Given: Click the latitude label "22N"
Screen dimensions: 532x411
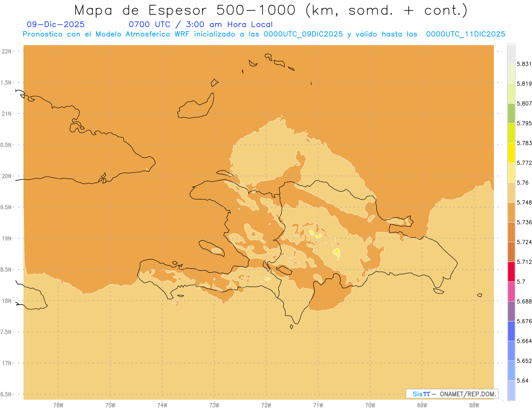Looking at the screenshot, I should 8,51.
